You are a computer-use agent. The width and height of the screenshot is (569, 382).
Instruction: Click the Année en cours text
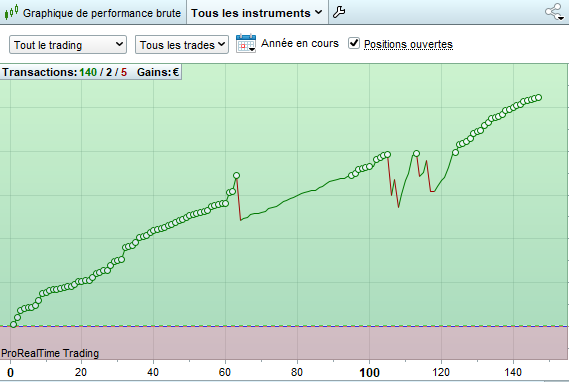pyautogui.click(x=300, y=43)
